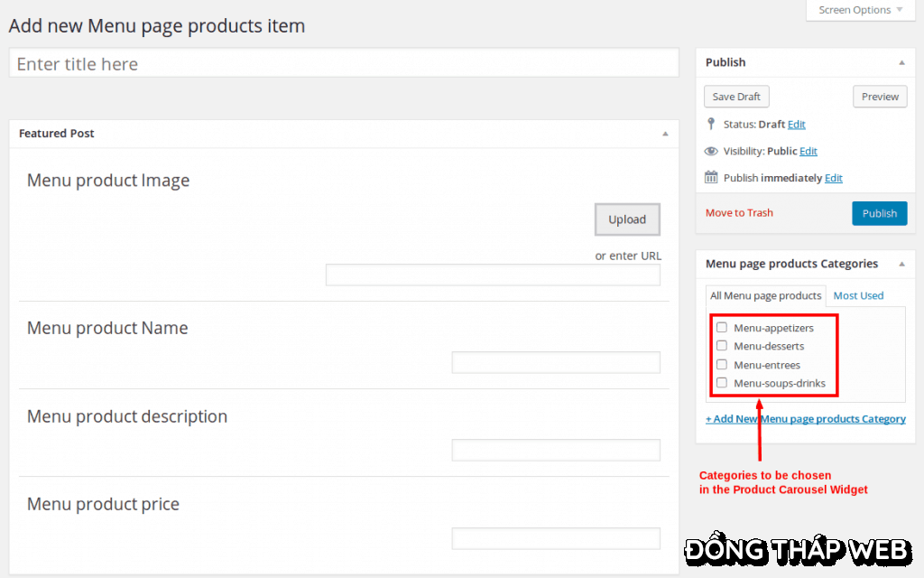Click the status pin icon
The width and height of the screenshot is (924, 578).
pos(711,124)
